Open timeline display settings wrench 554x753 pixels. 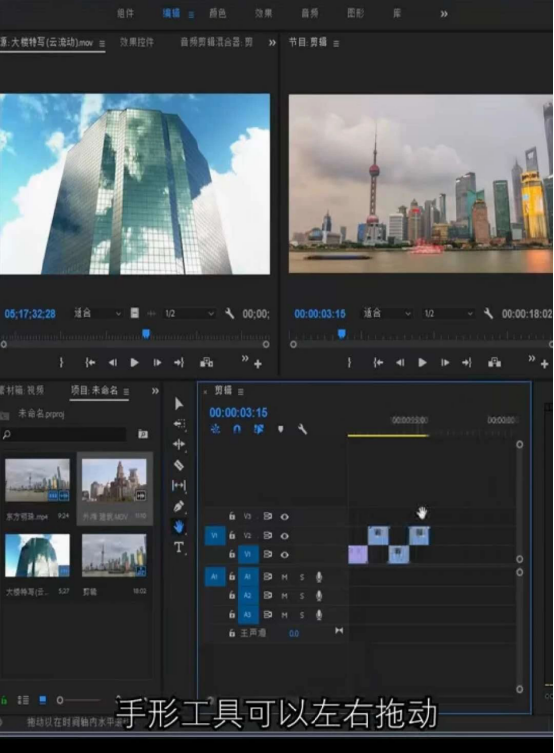click(x=302, y=429)
